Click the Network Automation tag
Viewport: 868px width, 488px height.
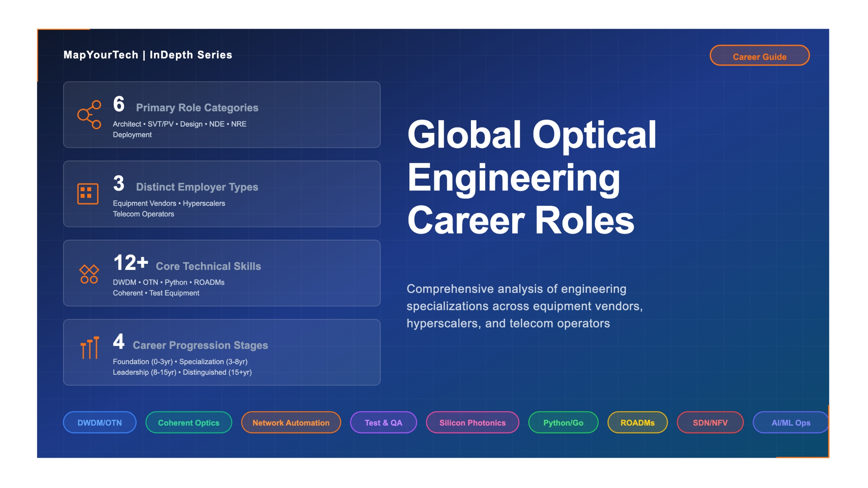click(x=291, y=423)
